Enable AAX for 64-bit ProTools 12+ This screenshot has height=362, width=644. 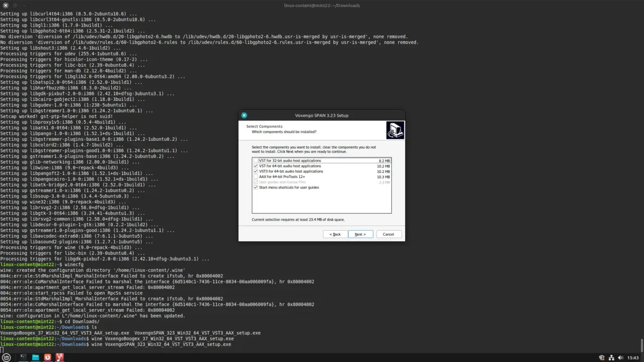point(256,176)
